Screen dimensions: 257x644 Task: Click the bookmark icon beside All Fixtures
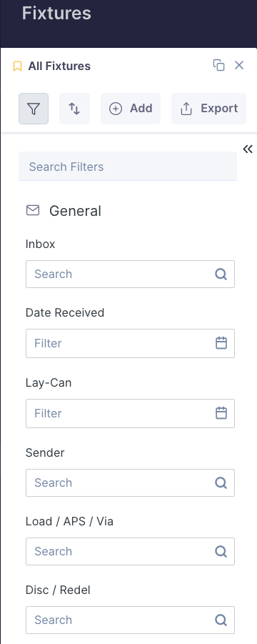[x=17, y=66]
